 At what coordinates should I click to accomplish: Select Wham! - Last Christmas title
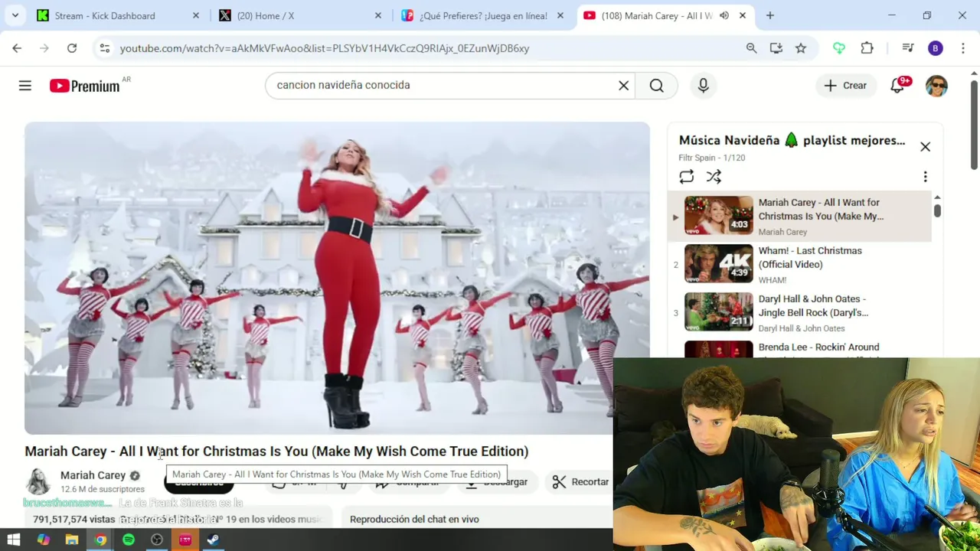click(x=810, y=258)
